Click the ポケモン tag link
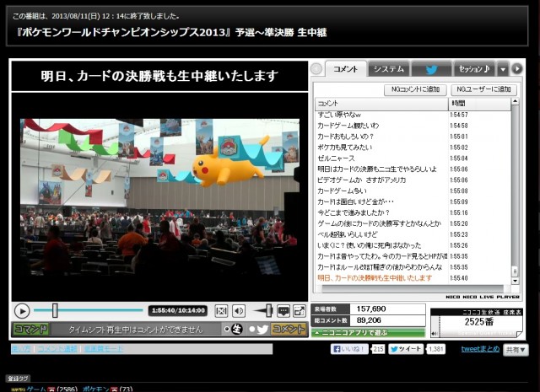Viewport: 540px width, 392px height. click(95, 389)
